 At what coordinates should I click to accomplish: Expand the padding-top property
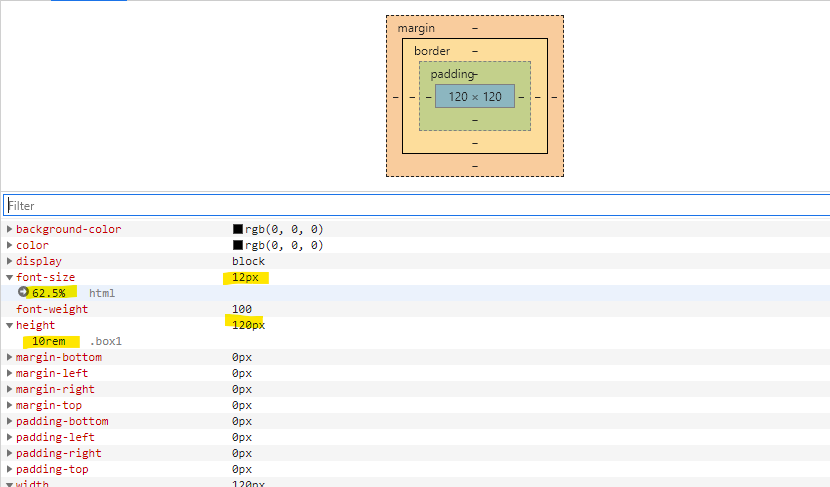(x=9, y=469)
